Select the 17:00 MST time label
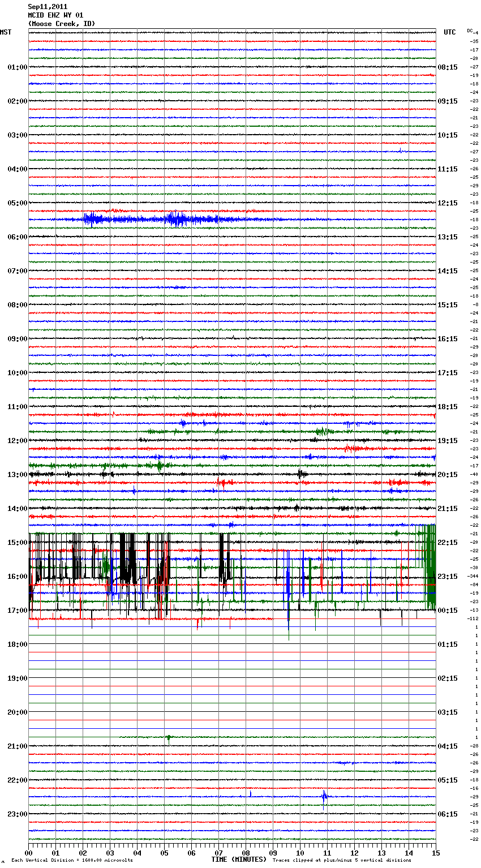 coord(18,611)
